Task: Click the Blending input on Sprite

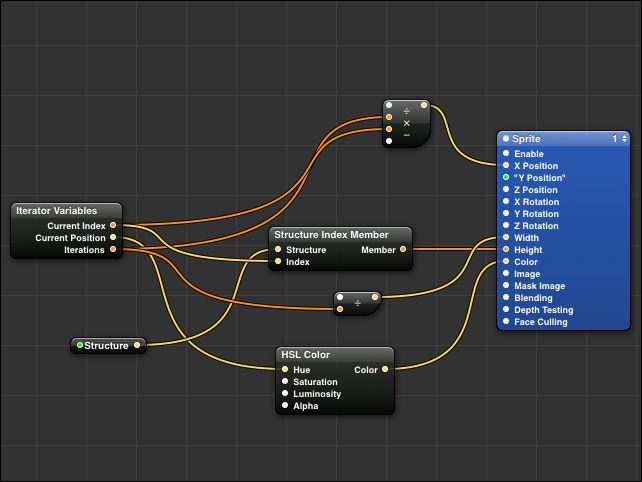Action: tap(506, 298)
